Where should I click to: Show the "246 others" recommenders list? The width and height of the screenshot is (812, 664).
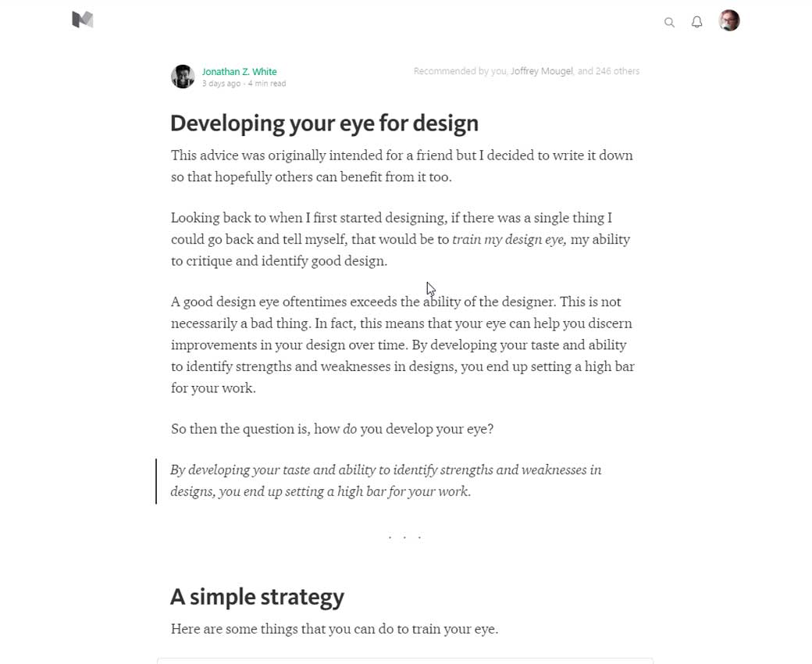pyautogui.click(x=618, y=71)
